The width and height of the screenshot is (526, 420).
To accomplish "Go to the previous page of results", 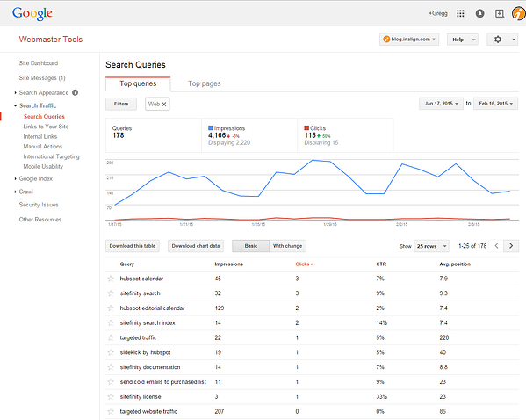I will pos(496,246).
